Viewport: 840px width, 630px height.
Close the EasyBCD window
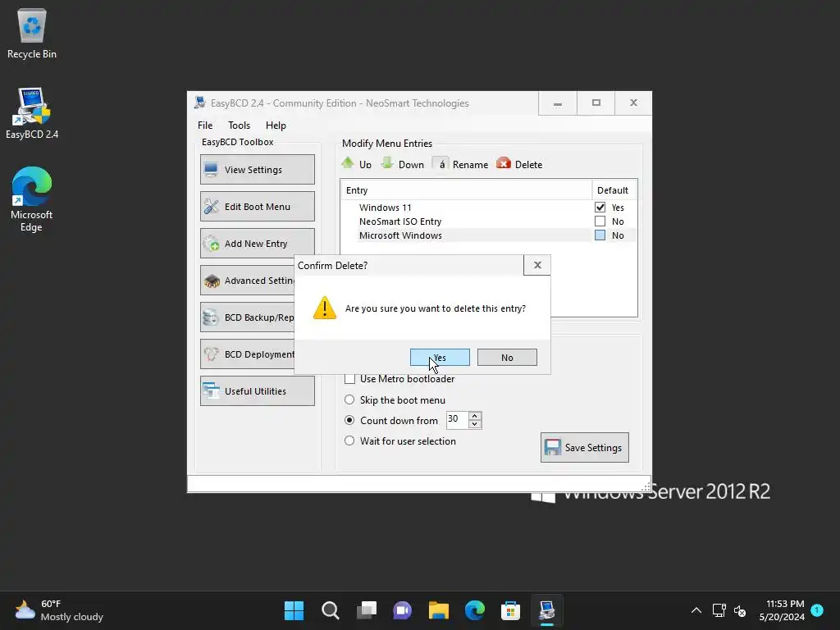point(633,103)
